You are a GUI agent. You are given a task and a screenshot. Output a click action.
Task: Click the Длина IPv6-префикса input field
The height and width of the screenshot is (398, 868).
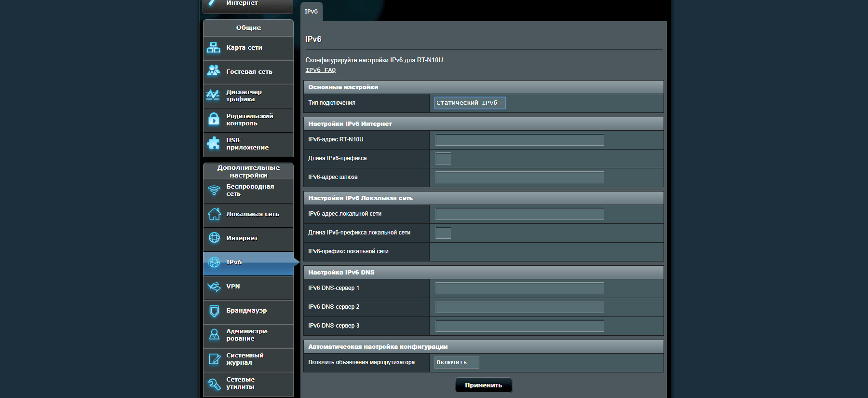[443, 159]
